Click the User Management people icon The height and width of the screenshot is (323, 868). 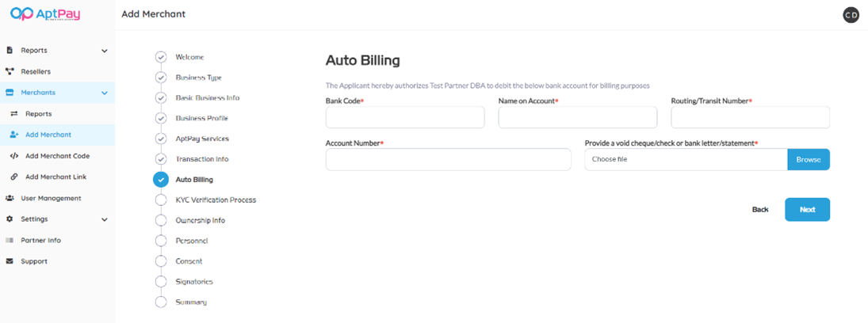pos(10,198)
